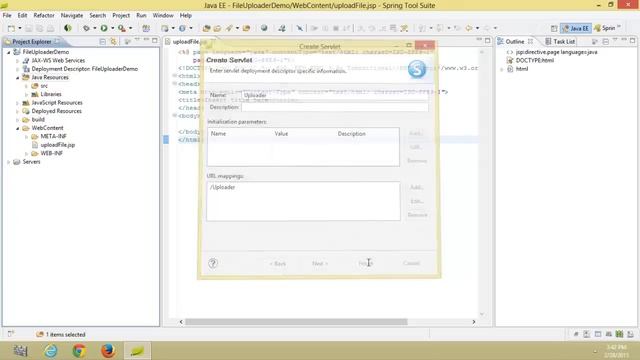640x360 pixels.
Task: Click the New file toolbar icon
Action: click(x=11, y=28)
